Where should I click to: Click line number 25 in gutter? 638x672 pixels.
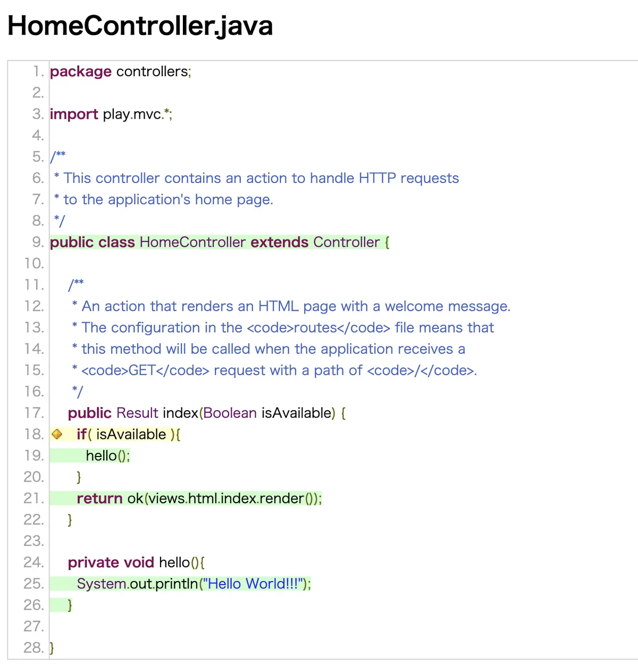pos(34,584)
